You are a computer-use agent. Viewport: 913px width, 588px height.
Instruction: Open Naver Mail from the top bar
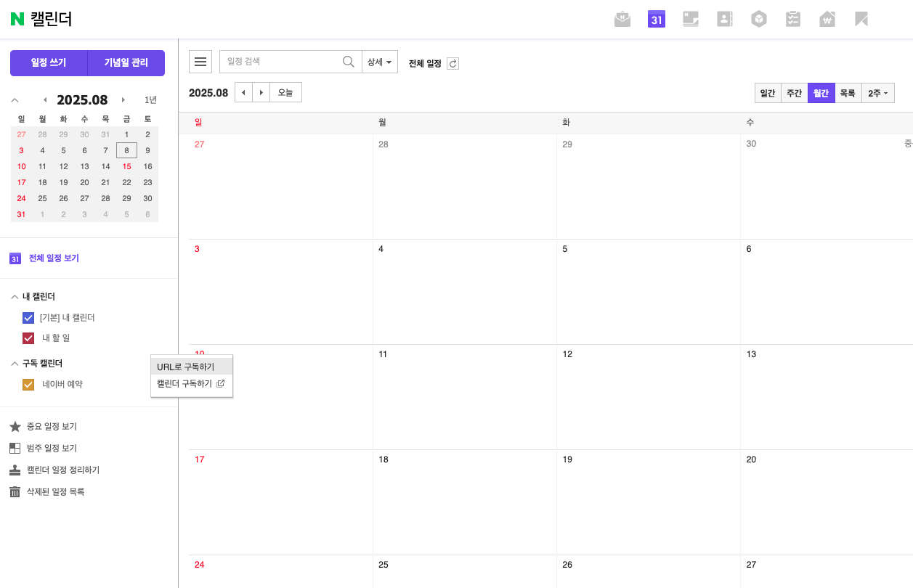point(622,20)
